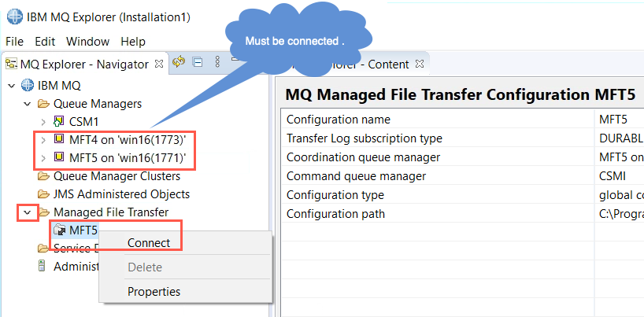
Task: Click the IBM MQ globe icon in tree
Action: [x=27, y=86]
